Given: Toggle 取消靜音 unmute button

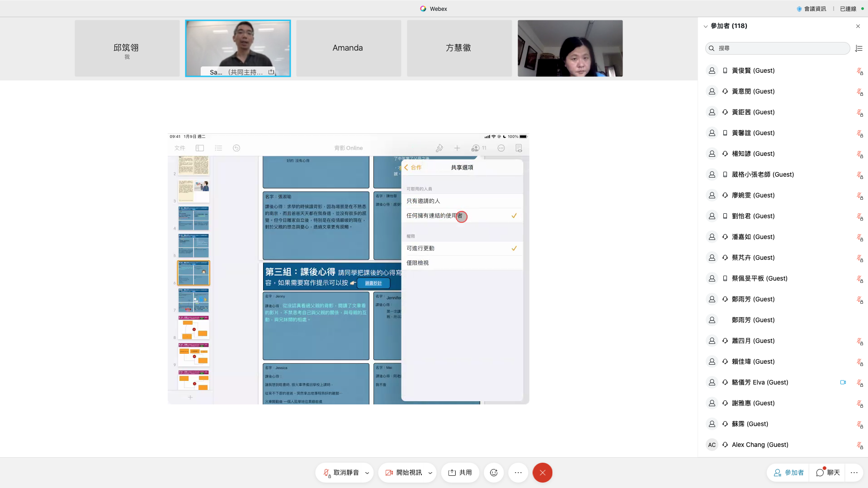Looking at the screenshot, I should pyautogui.click(x=341, y=473).
